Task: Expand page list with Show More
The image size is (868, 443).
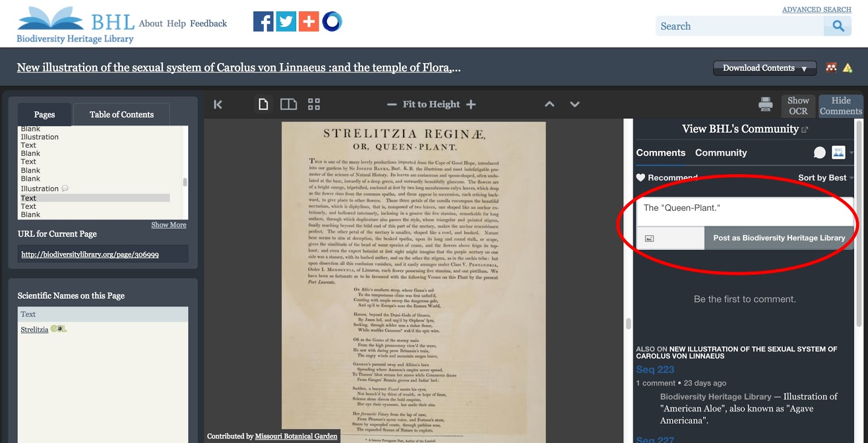Action: click(x=169, y=225)
